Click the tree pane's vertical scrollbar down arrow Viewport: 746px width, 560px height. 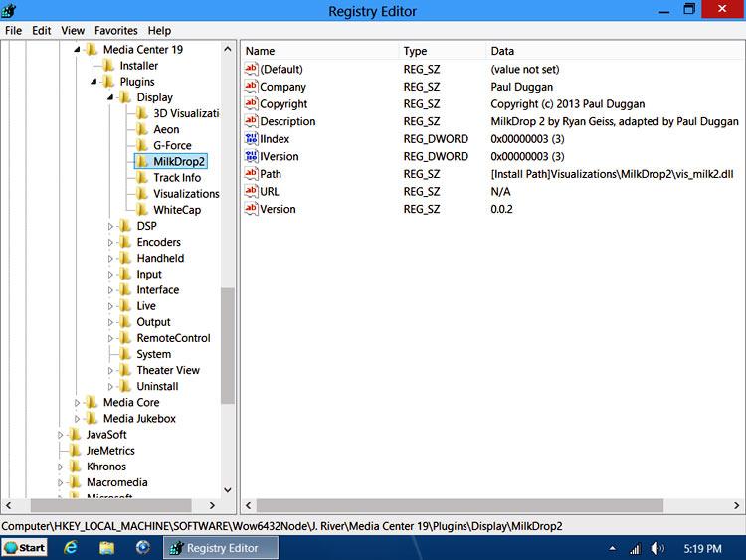(x=228, y=490)
